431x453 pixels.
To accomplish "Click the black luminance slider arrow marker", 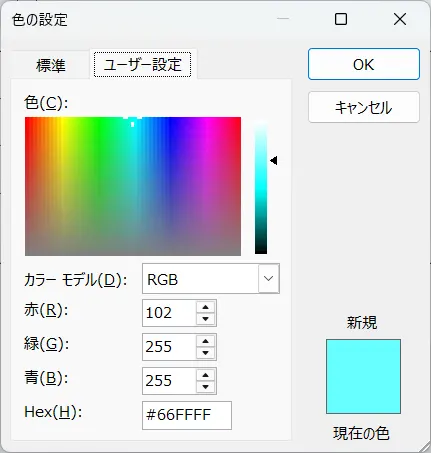I will point(274,161).
